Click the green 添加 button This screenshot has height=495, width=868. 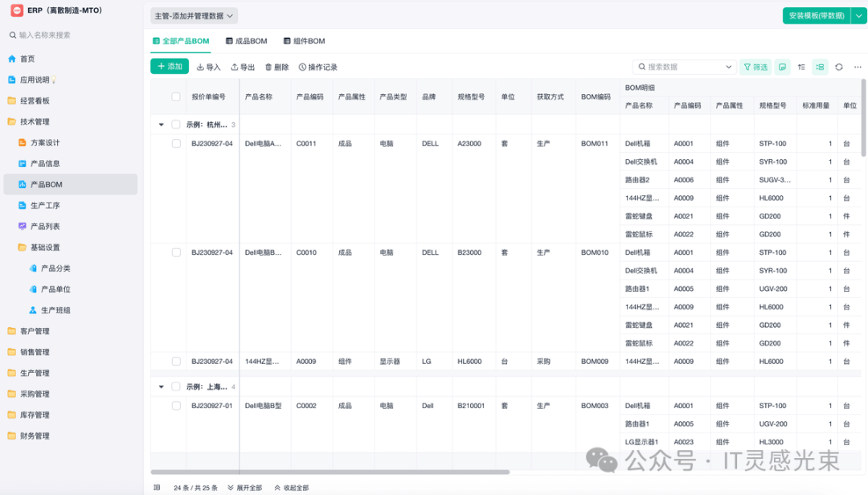[x=170, y=67]
